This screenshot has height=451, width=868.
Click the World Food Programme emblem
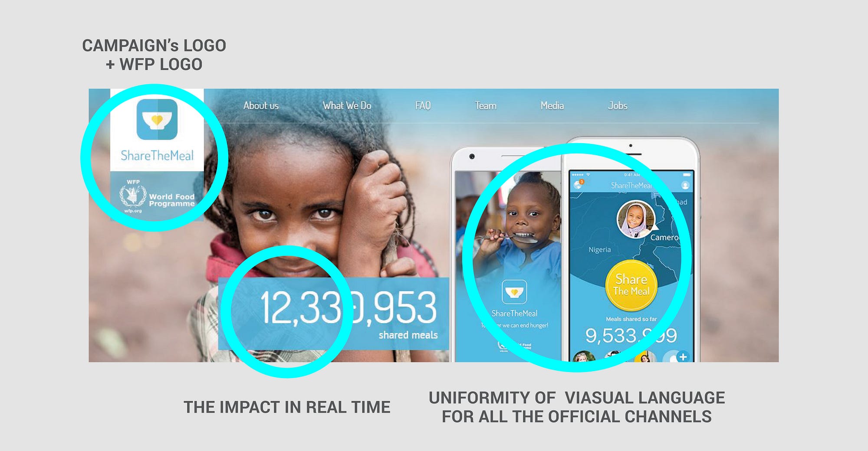coord(133,196)
